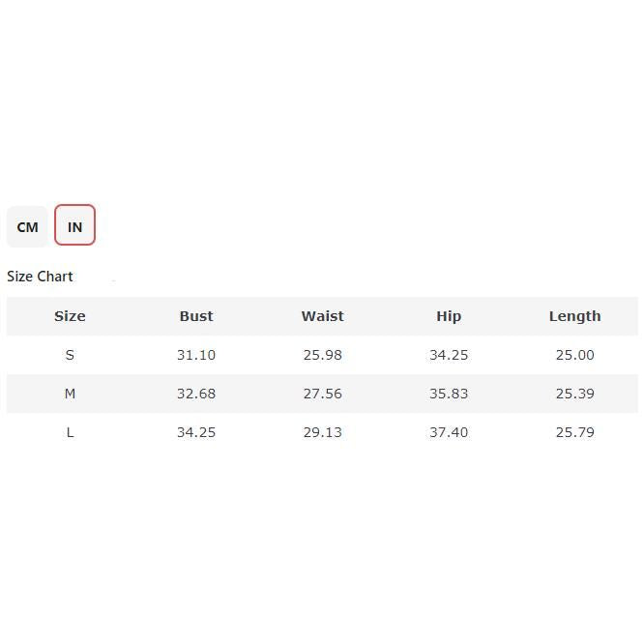The image size is (644, 644).
Task: Click the Bust column header
Action: coord(196,316)
